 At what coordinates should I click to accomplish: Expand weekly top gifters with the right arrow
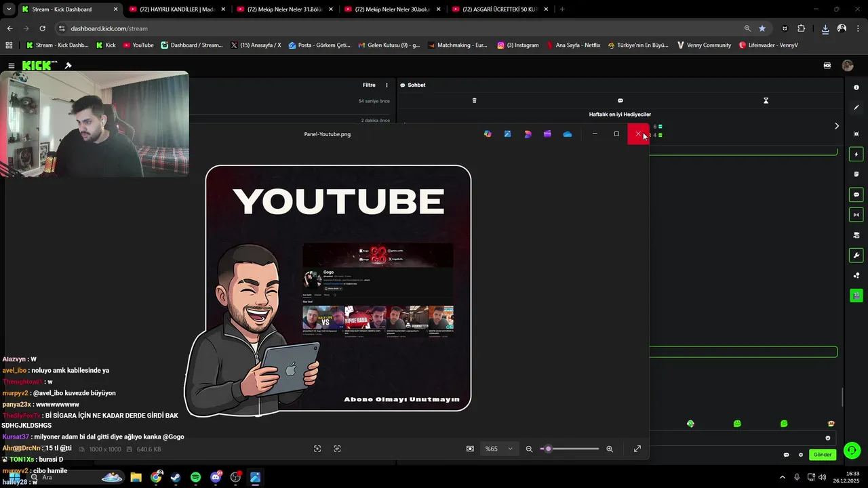[x=837, y=126]
